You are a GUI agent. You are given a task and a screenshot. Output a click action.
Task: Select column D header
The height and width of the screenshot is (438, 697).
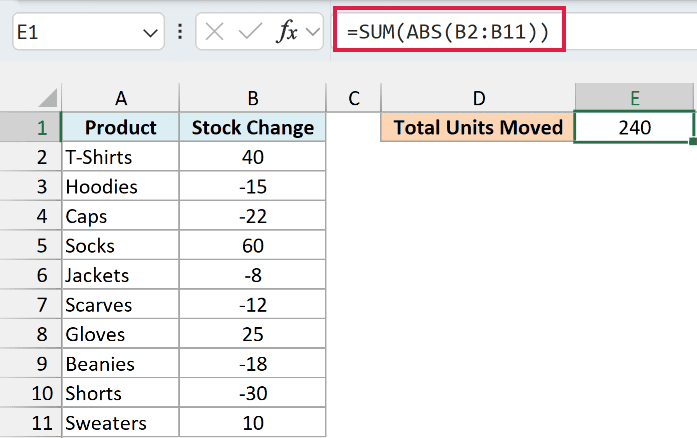[478, 98]
